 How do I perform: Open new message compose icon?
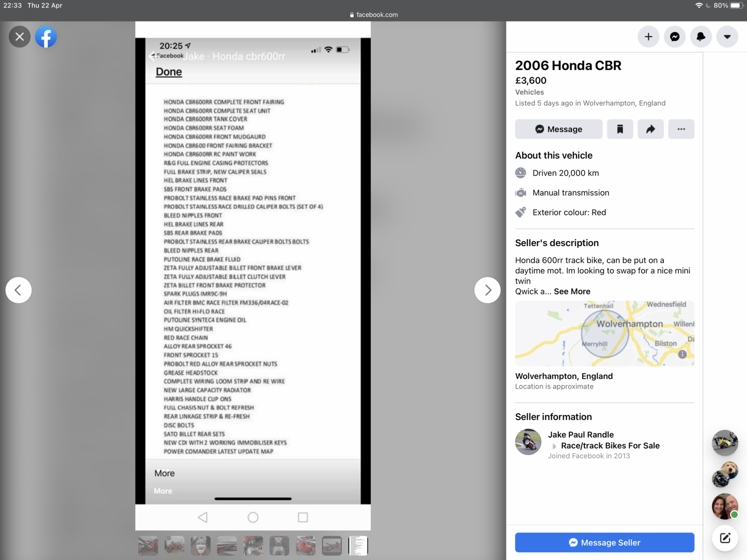coord(725,538)
